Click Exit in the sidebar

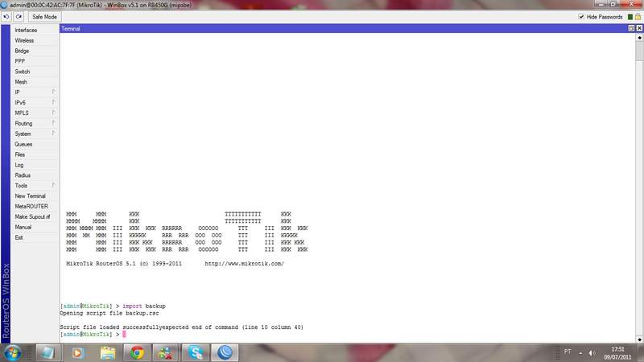19,237
